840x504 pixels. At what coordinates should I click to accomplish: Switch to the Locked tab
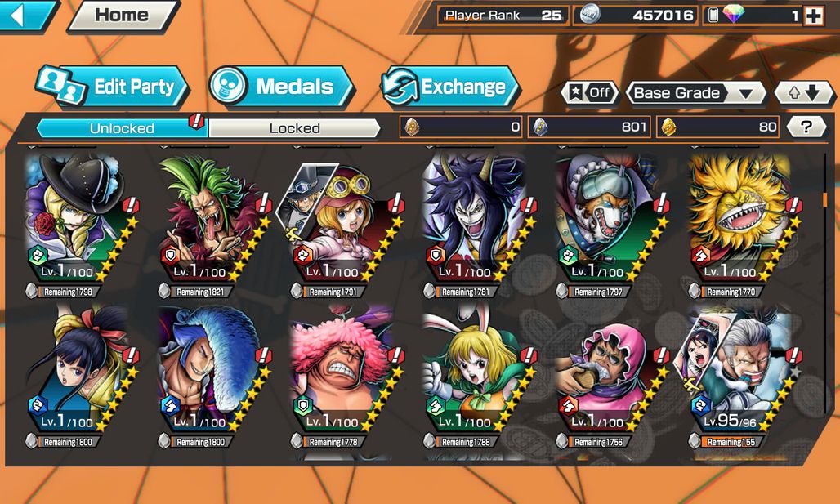[294, 128]
